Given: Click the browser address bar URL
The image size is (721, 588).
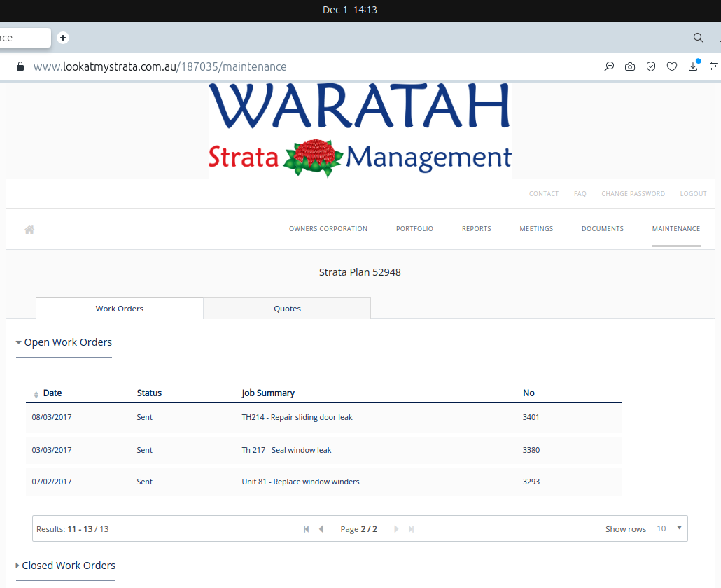Looking at the screenshot, I should [x=160, y=66].
